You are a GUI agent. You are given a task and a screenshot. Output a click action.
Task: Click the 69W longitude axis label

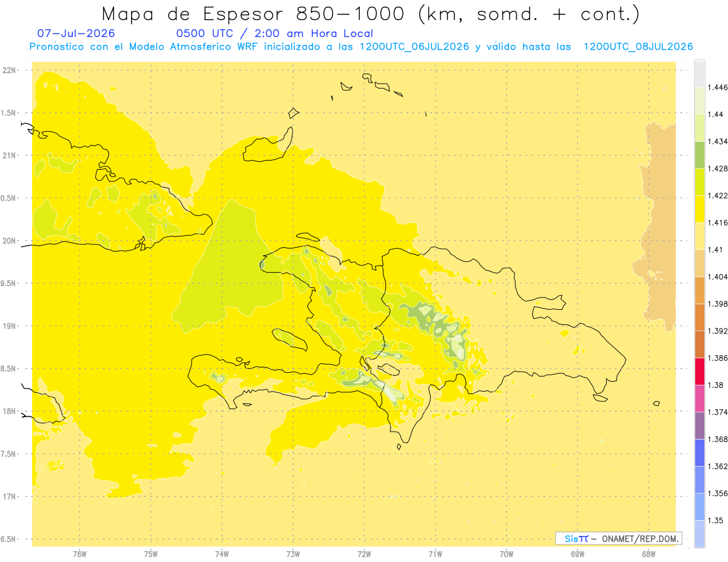(x=577, y=554)
